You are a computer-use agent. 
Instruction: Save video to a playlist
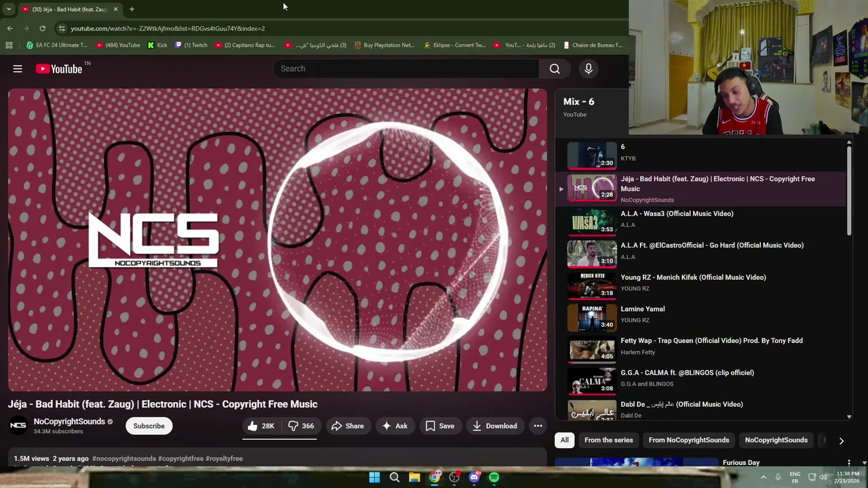(x=440, y=426)
